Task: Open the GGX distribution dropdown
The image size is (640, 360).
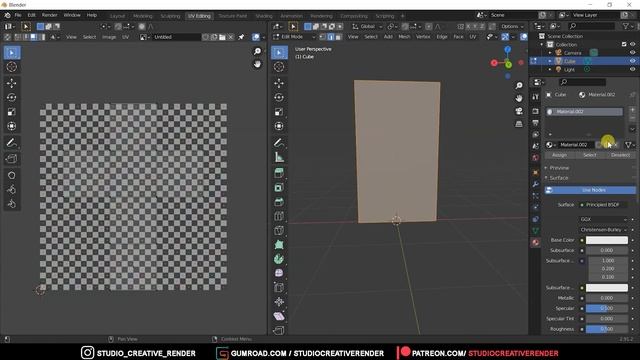Action: click(603, 220)
